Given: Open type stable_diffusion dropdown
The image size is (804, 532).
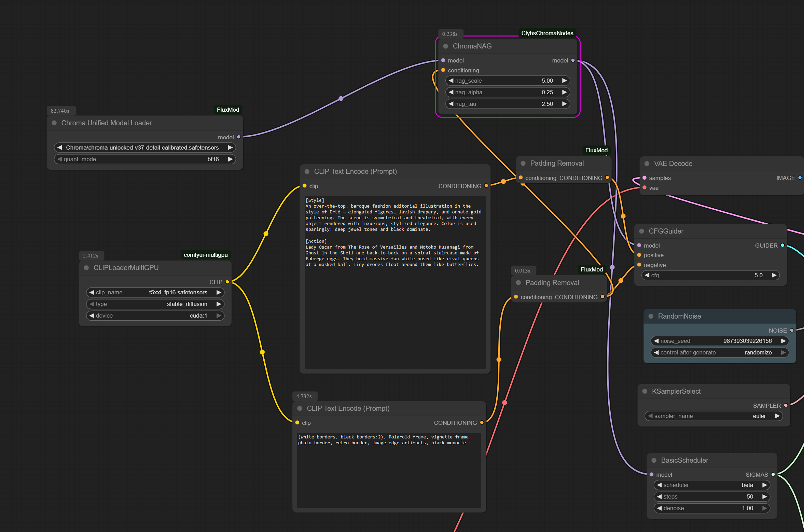Looking at the screenshot, I should tap(155, 304).
